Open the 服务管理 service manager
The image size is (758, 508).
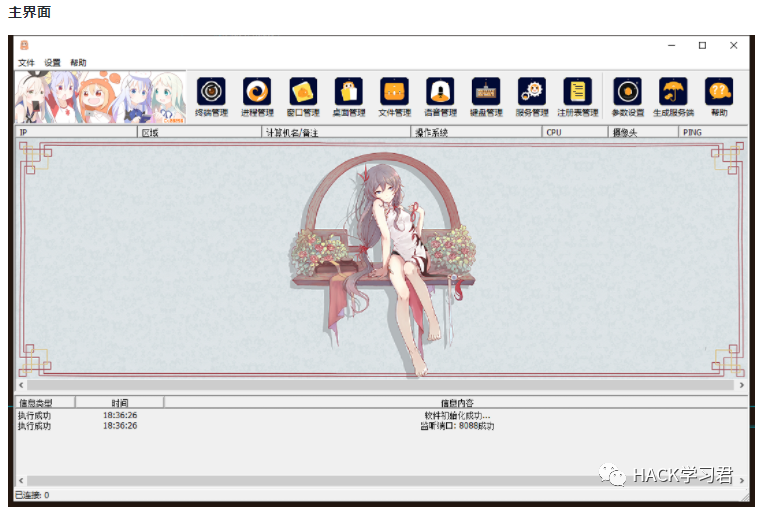(x=532, y=97)
